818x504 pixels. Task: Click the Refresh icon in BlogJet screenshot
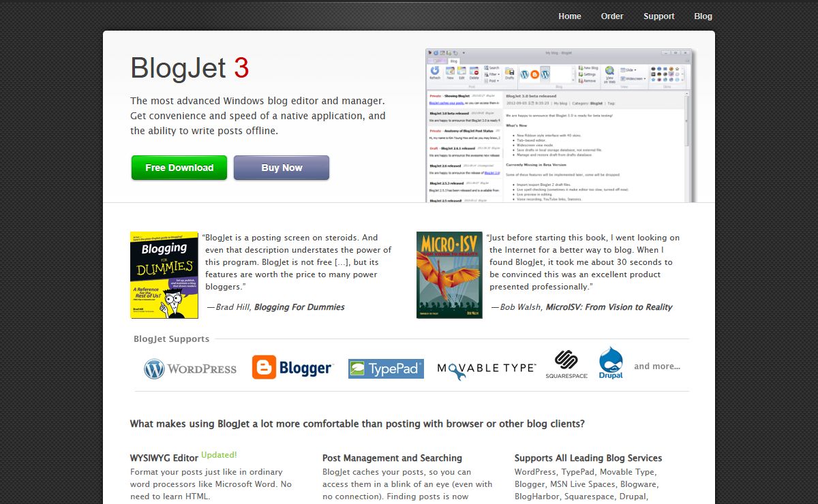435,73
